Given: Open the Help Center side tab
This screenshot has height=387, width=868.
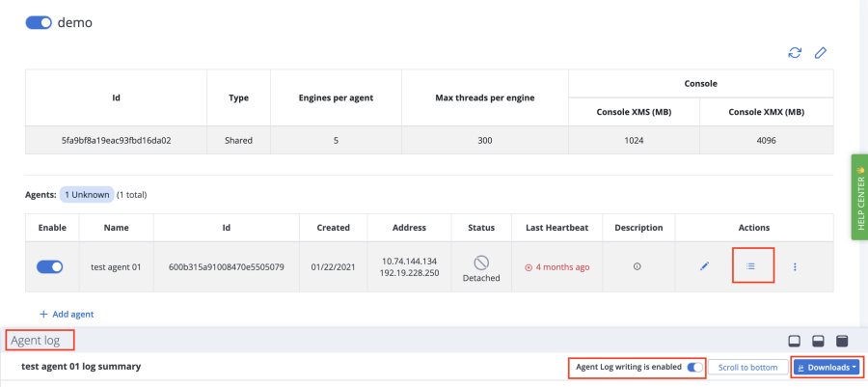Looking at the screenshot, I should click(858, 196).
